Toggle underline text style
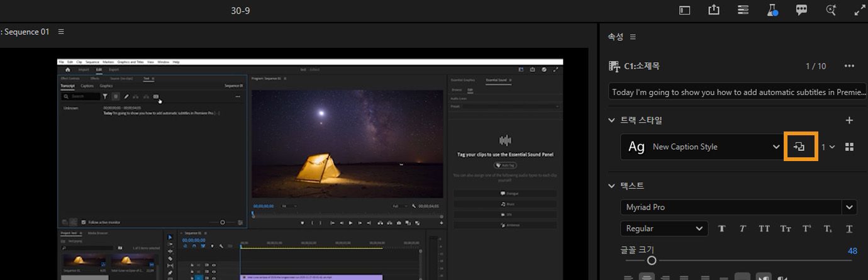The height and width of the screenshot is (280, 868). click(849, 228)
